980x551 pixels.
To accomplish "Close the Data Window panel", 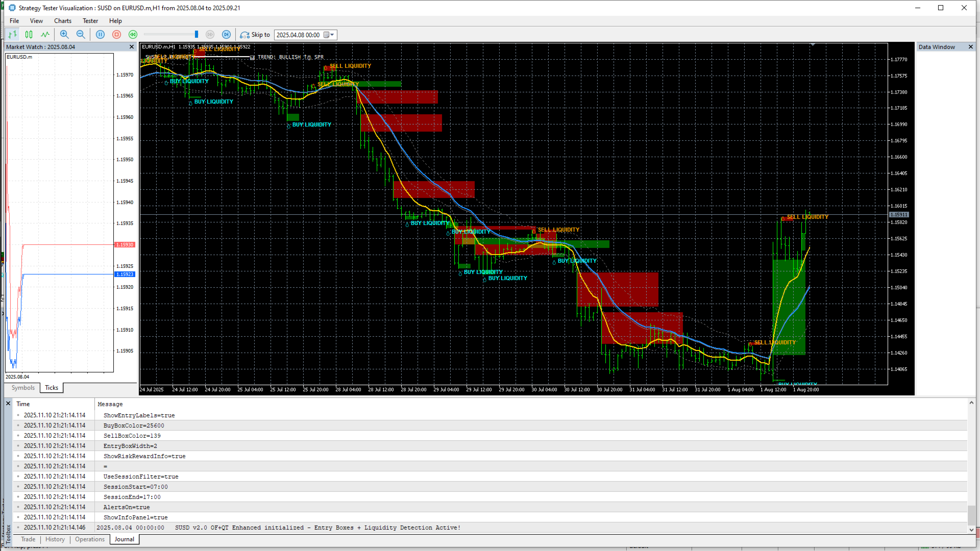I will click(971, 47).
